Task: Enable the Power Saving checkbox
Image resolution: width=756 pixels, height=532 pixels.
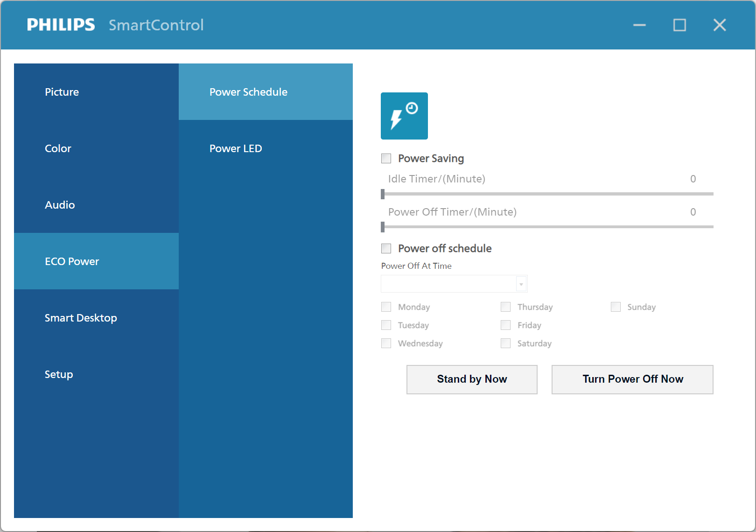Action: [386, 159]
